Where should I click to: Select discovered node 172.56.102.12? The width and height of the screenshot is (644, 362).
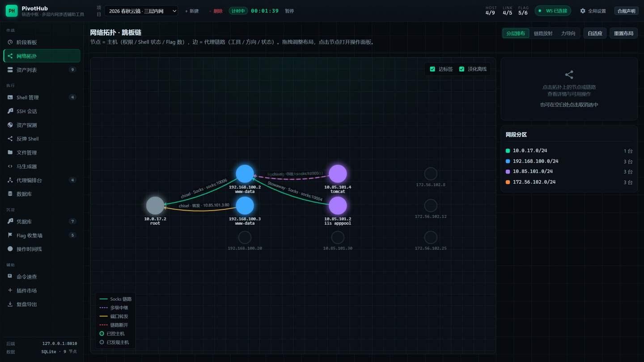(x=431, y=206)
